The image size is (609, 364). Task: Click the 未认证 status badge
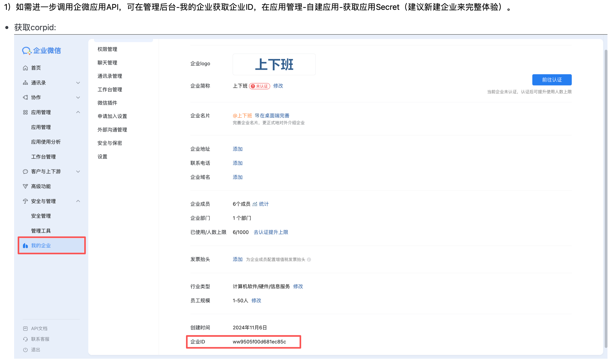tap(259, 86)
